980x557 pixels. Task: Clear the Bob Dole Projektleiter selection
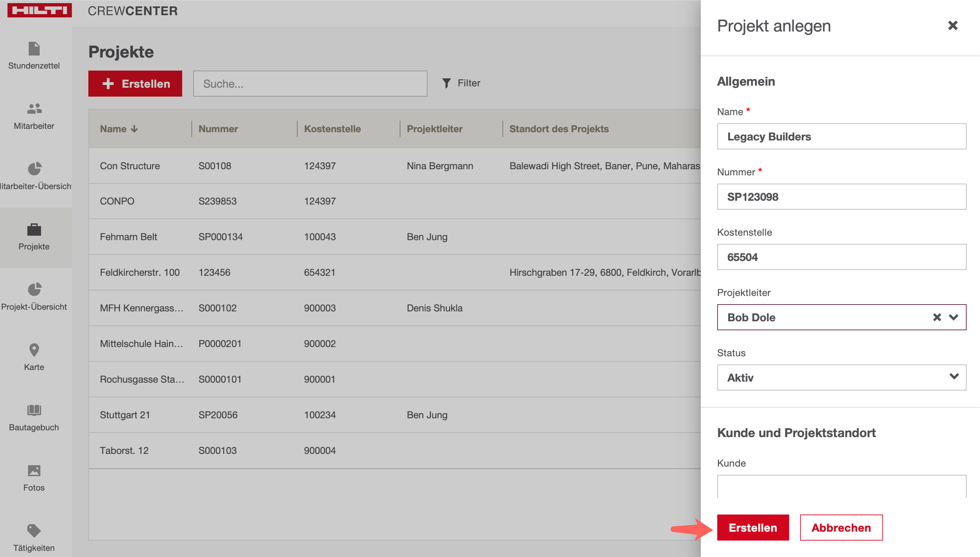pyautogui.click(x=936, y=317)
